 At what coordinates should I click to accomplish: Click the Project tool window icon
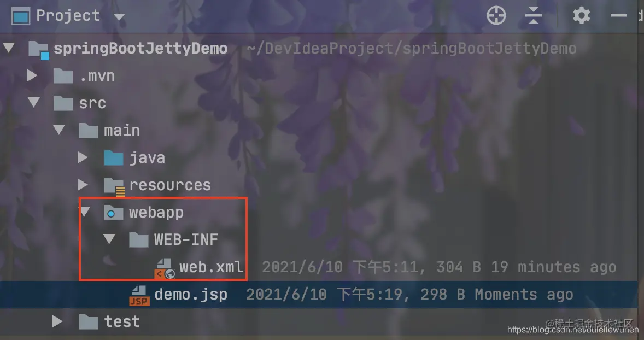tap(21, 16)
